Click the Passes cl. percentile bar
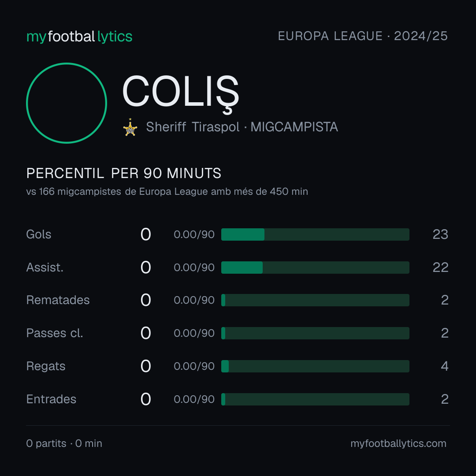 pos(315,333)
